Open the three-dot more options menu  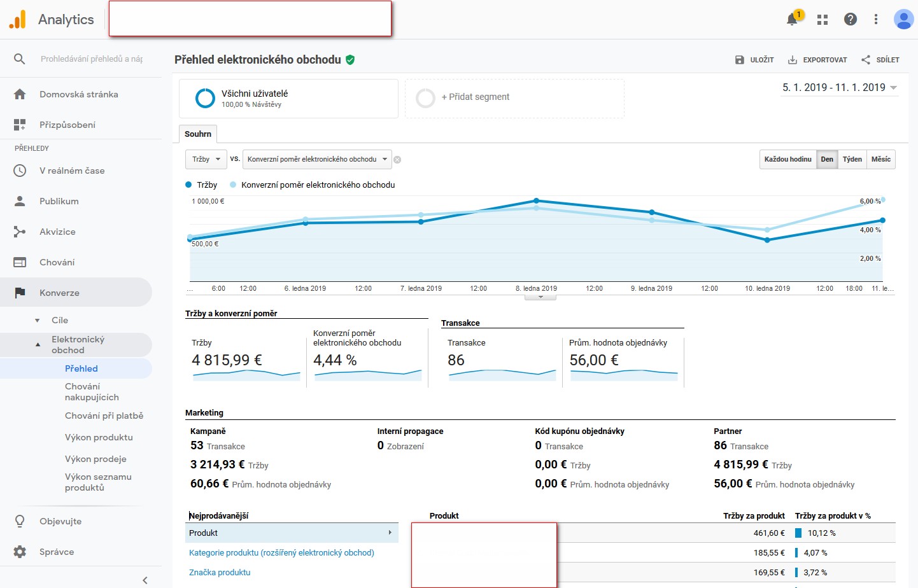(876, 19)
